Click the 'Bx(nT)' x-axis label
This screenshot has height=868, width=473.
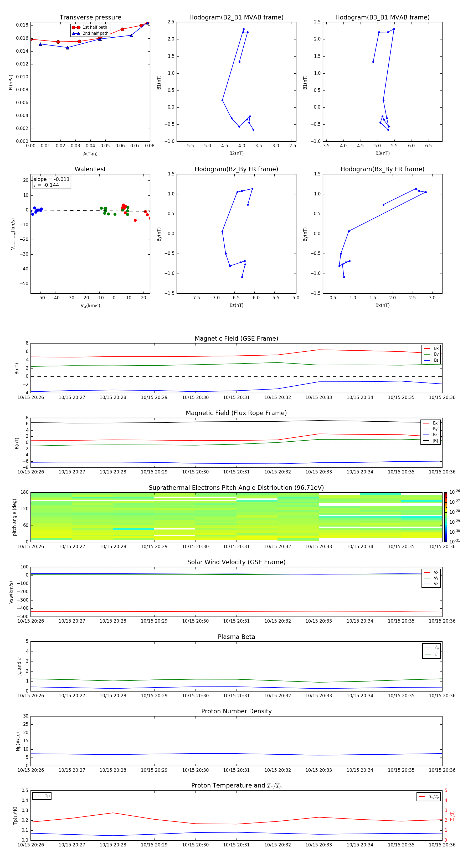coord(382,305)
